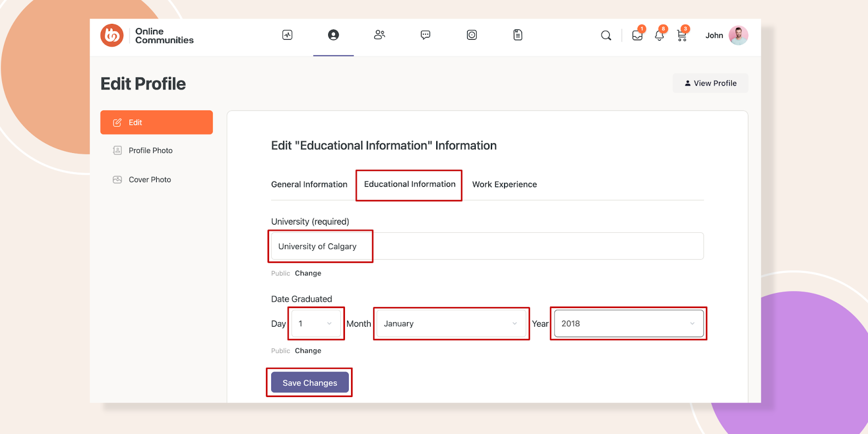
Task: Switch to Educational Information tab
Action: coord(410,184)
